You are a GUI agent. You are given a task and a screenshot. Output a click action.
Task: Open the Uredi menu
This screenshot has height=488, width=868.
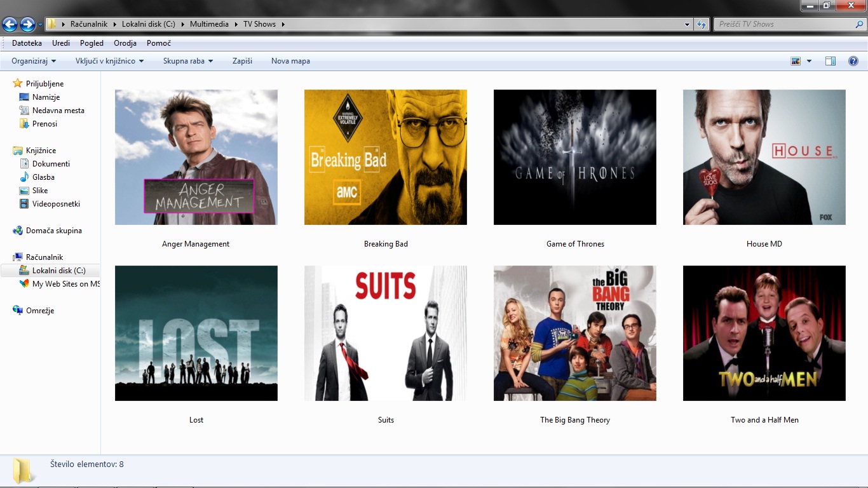tap(61, 43)
